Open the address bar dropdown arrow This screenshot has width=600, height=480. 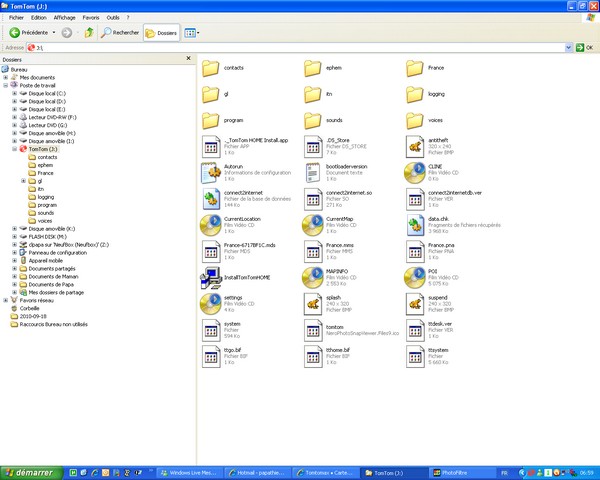(x=568, y=47)
